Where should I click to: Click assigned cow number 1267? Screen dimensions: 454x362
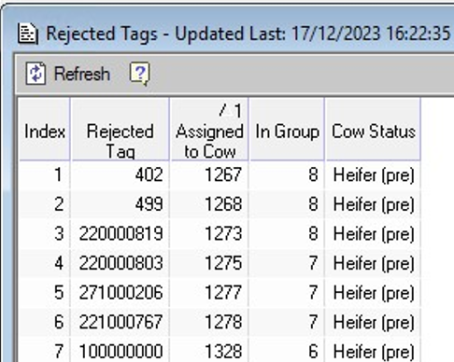point(223,175)
